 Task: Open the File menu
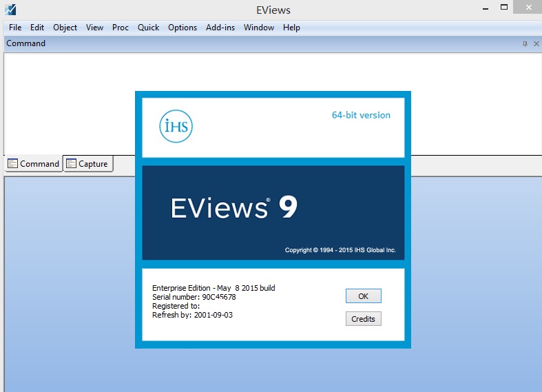point(15,28)
